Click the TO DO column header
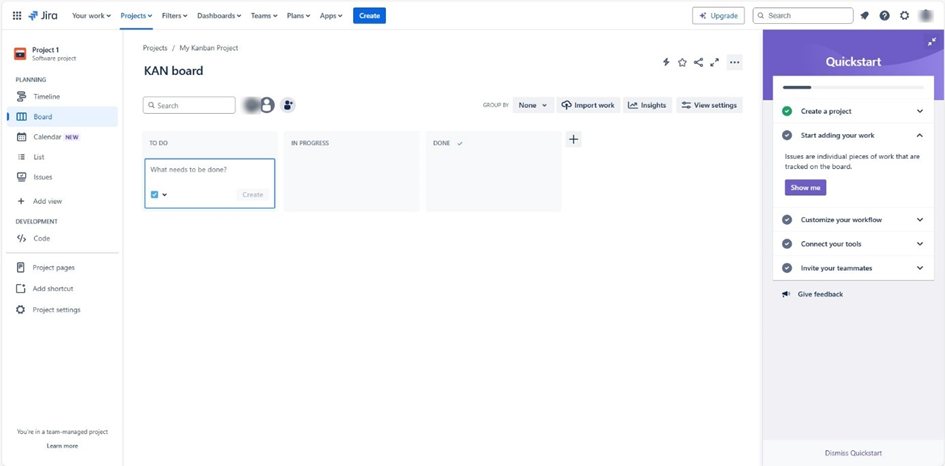 [159, 143]
